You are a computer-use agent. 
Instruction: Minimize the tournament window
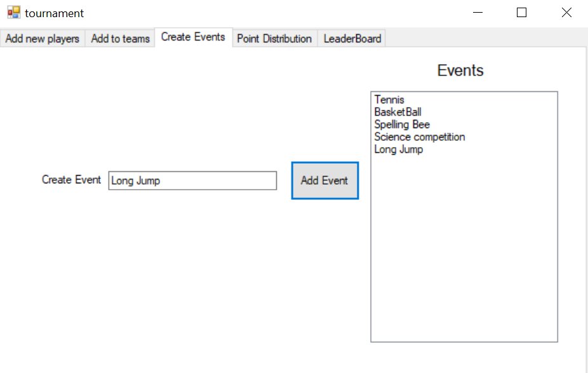coord(478,13)
